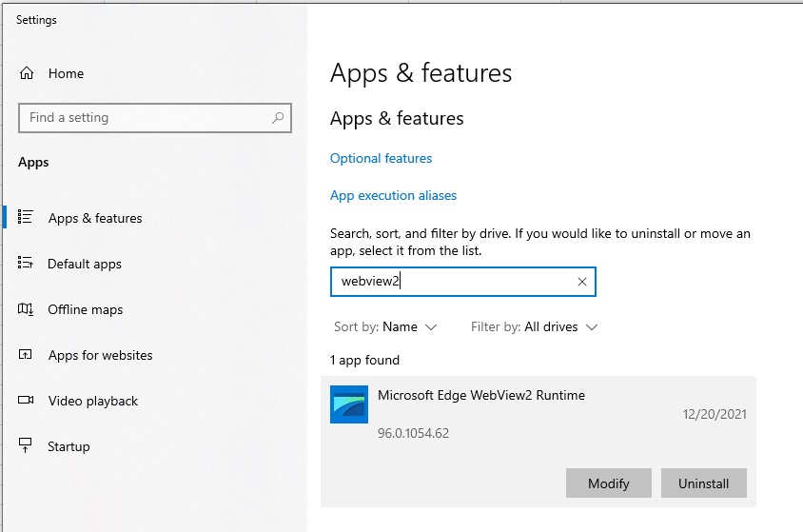This screenshot has width=803, height=532.
Task: Click the version number 96.0.1054.62
Action: (x=413, y=433)
